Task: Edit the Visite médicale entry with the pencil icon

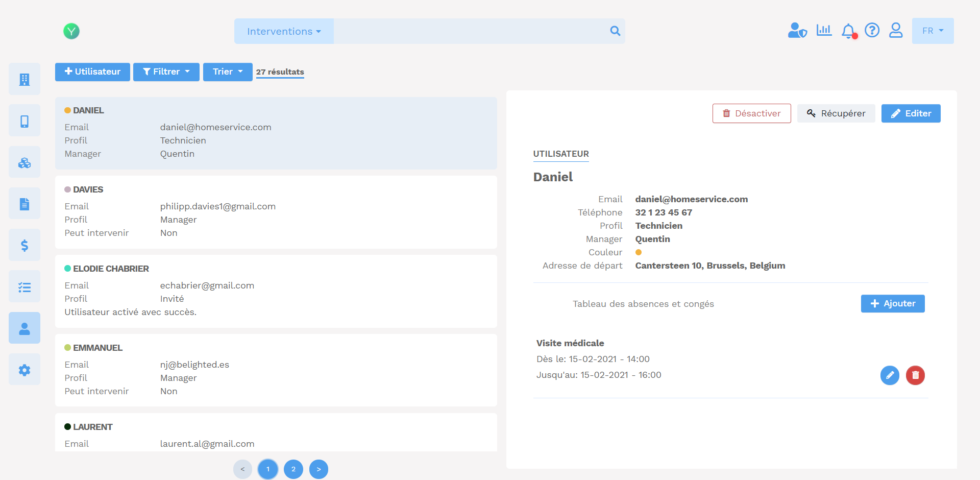Action: point(890,375)
